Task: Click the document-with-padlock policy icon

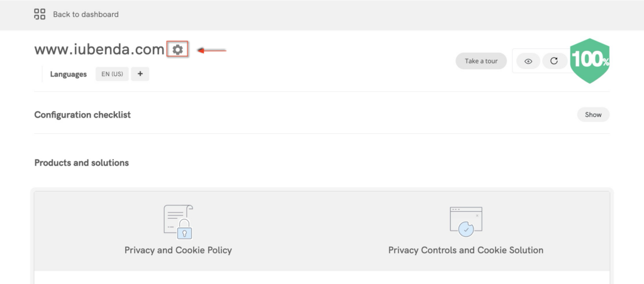Action: point(178,221)
